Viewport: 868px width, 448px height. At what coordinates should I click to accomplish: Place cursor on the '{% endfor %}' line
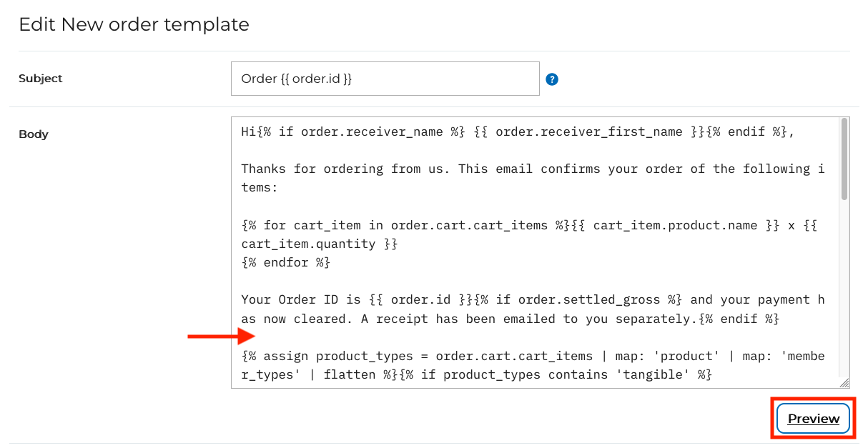(x=286, y=262)
